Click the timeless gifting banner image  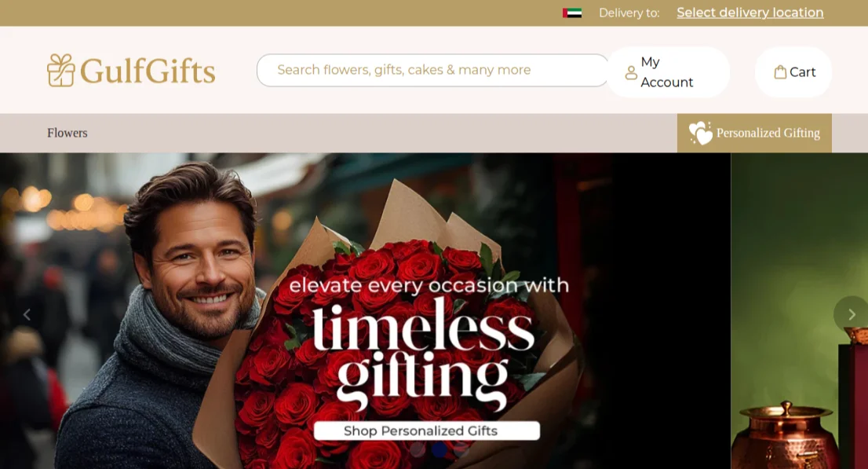click(366, 311)
